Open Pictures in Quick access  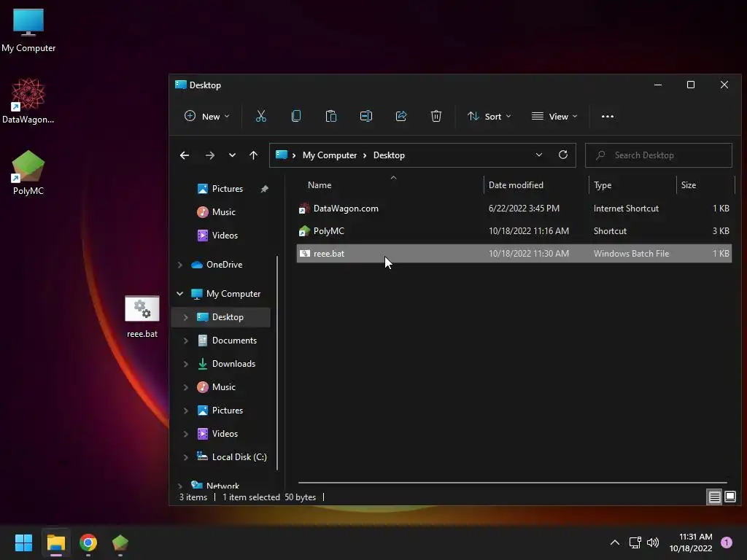(228, 189)
